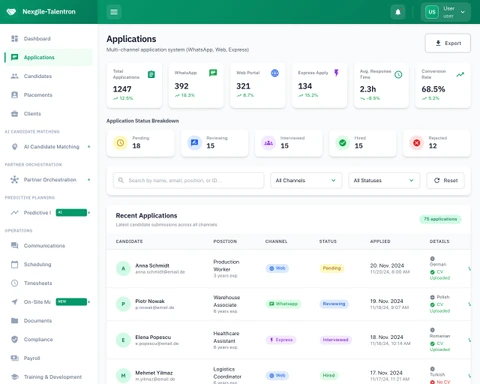Select Applications in the sidebar

tap(49, 57)
